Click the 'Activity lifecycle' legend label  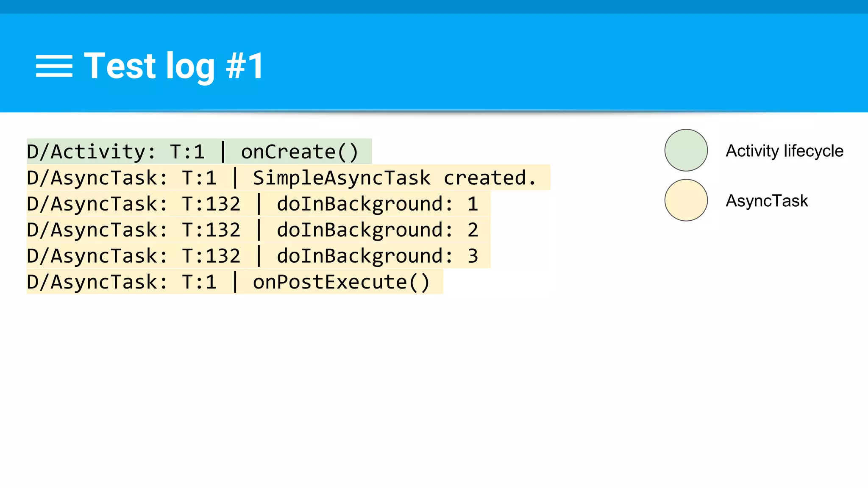click(785, 151)
